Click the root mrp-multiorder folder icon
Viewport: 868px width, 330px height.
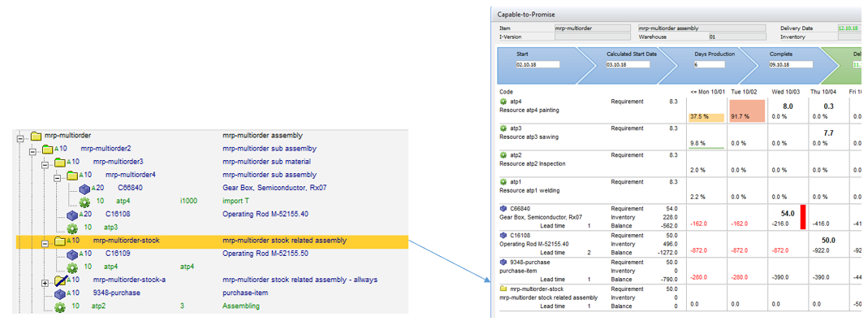pos(35,136)
